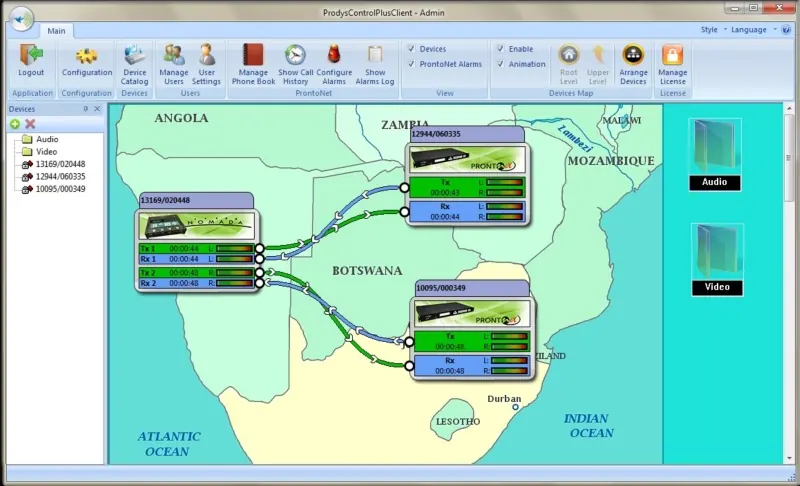This screenshot has height=486, width=800.
Task: Disable the Animation checkbox
Action: 501,64
